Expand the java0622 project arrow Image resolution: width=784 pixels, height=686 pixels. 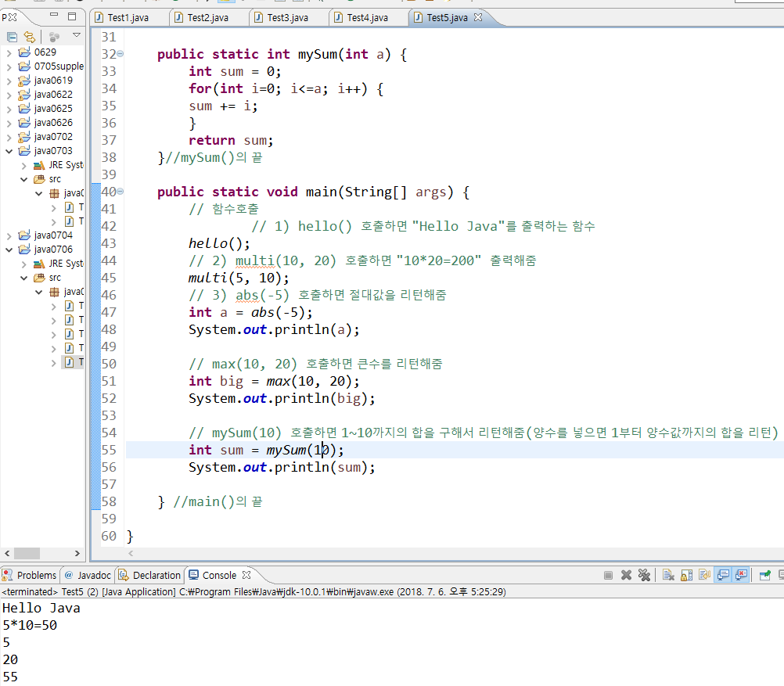point(9,95)
